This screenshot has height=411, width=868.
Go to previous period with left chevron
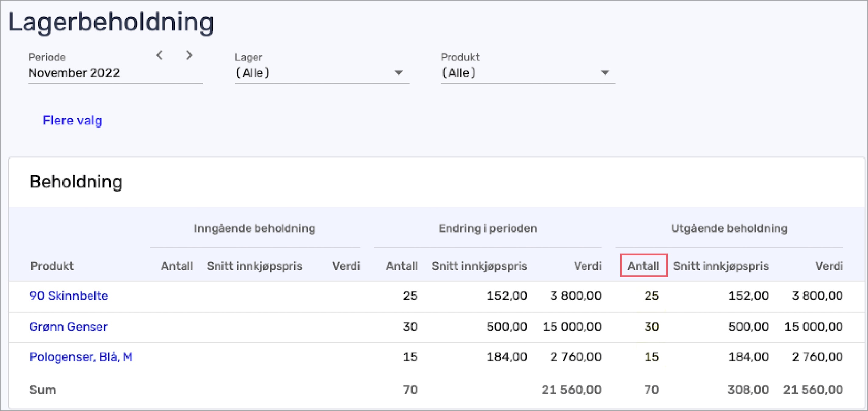click(x=160, y=55)
